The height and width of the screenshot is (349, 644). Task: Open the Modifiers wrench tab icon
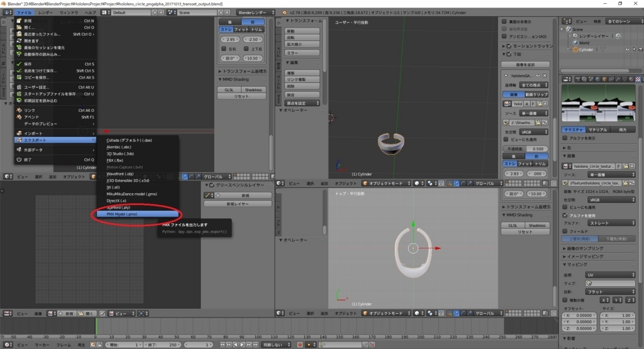click(618, 79)
